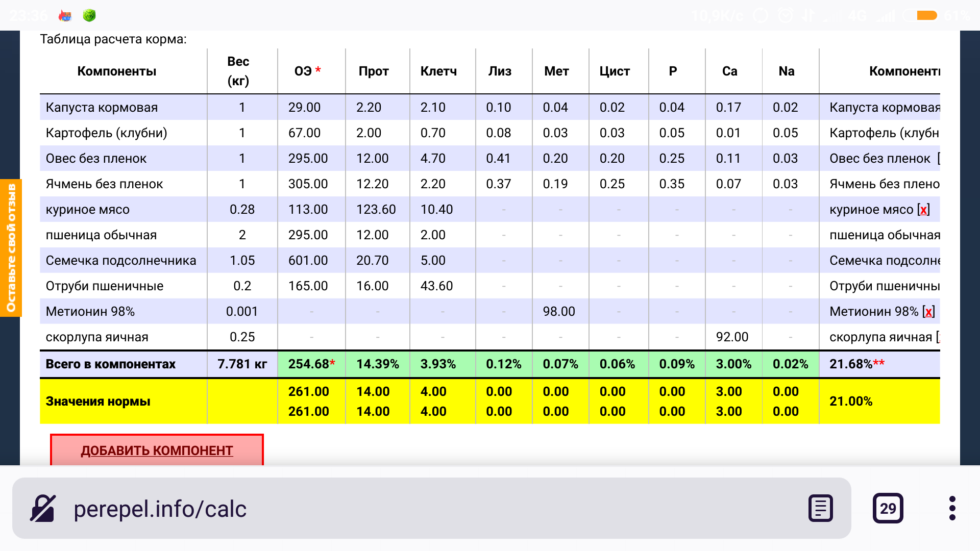This screenshot has height=551, width=980.
Task: Tap the upper ОЭ norm value 261.00
Action: click(308, 391)
